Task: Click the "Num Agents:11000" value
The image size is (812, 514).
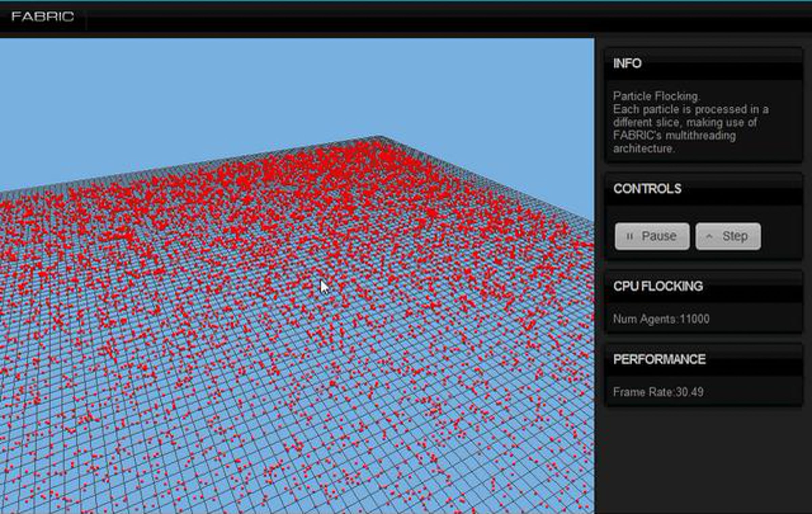Action: tap(661, 319)
